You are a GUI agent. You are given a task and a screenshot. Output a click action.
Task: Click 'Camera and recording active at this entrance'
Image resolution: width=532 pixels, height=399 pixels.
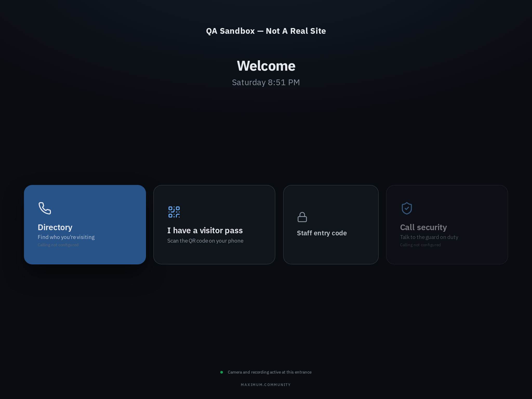[270, 372]
